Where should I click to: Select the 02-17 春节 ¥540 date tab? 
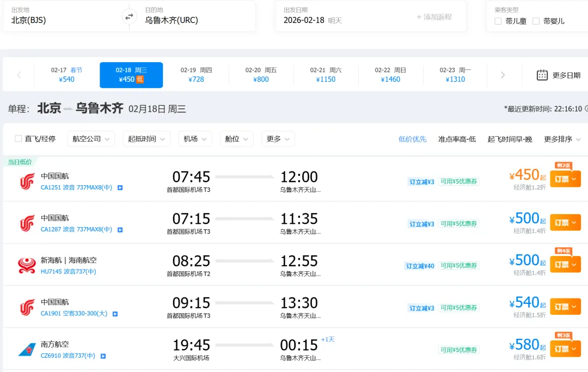[x=67, y=75]
